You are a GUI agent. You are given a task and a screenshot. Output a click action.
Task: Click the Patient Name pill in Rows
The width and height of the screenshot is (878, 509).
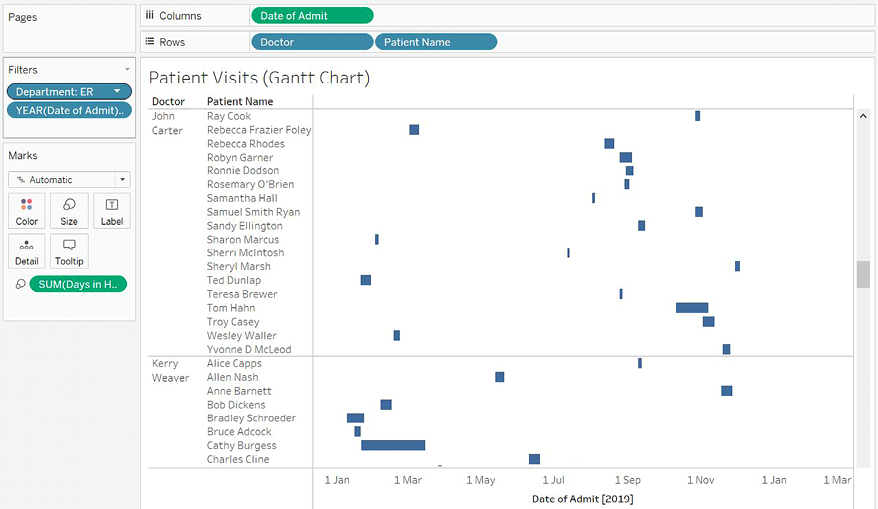click(435, 42)
